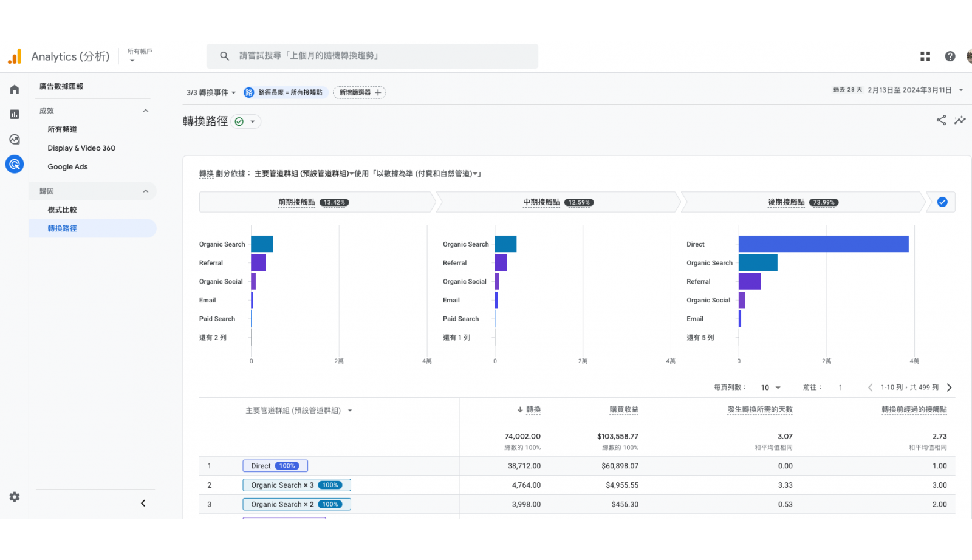
Task: Open the Advertising icon in left rail
Action: pyautogui.click(x=15, y=164)
